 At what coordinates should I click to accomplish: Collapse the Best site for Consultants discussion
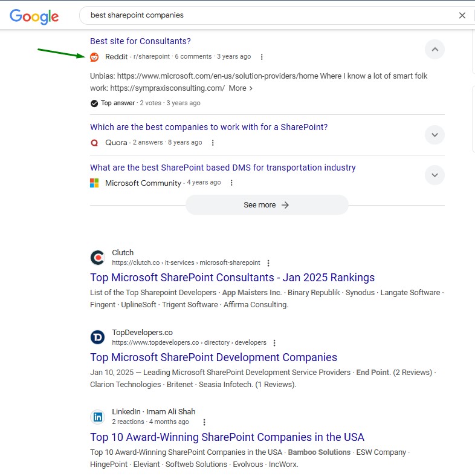(x=435, y=50)
